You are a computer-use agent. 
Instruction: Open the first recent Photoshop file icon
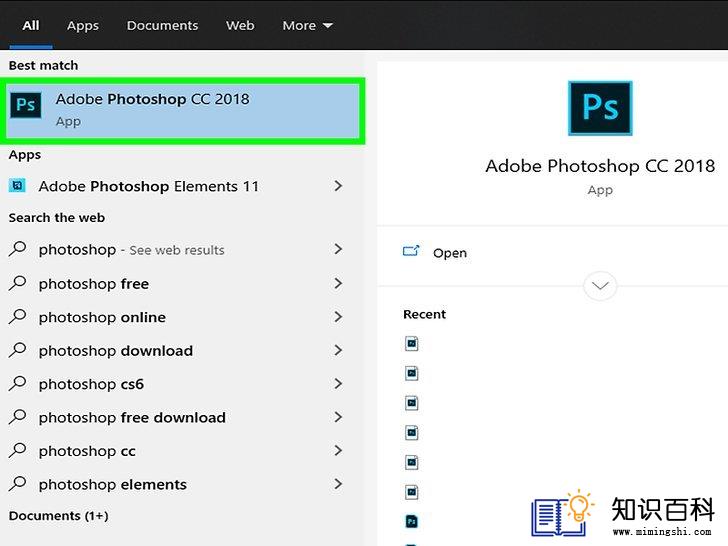412,344
